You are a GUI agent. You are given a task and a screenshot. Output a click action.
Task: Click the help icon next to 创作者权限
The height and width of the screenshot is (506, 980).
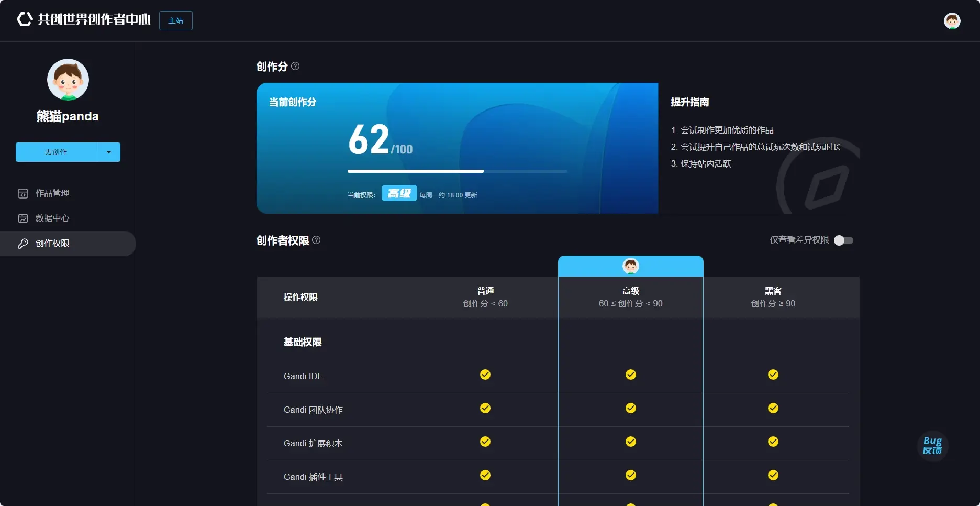click(x=316, y=240)
